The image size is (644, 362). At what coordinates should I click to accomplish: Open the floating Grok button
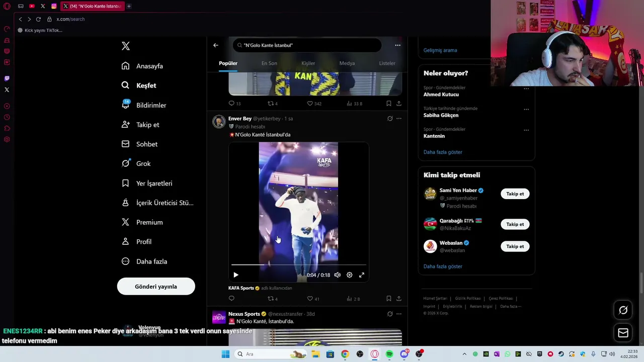pyautogui.click(x=623, y=310)
